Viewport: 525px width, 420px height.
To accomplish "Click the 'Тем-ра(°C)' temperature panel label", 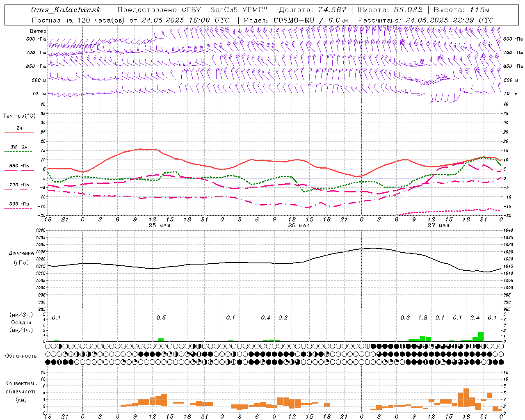I will point(19,116).
